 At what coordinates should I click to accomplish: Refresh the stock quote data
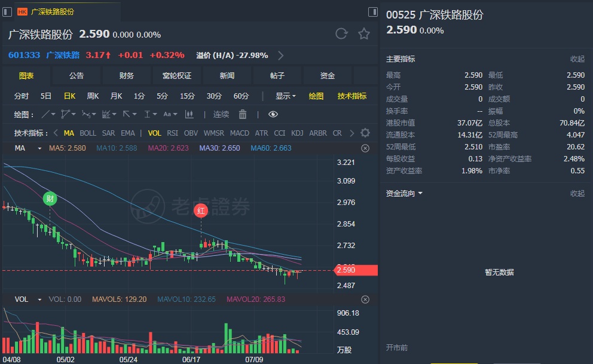(x=341, y=34)
